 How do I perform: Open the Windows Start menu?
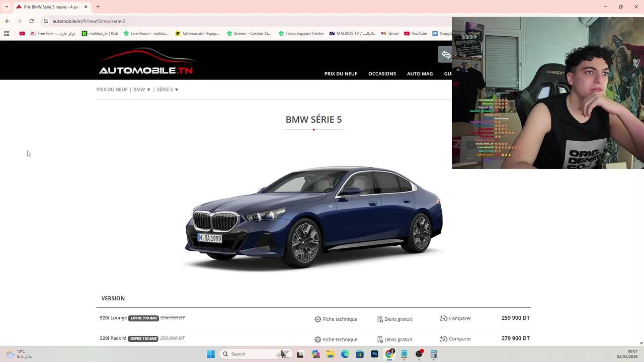click(x=211, y=354)
